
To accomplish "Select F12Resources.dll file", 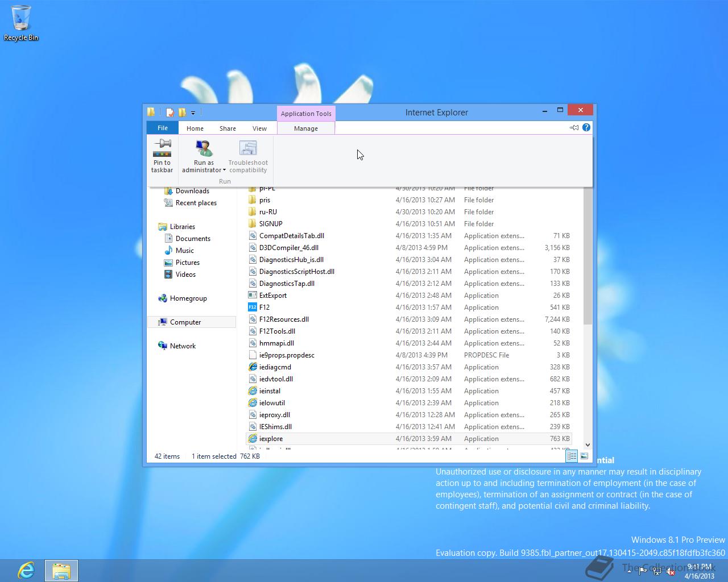I will point(408,319).
